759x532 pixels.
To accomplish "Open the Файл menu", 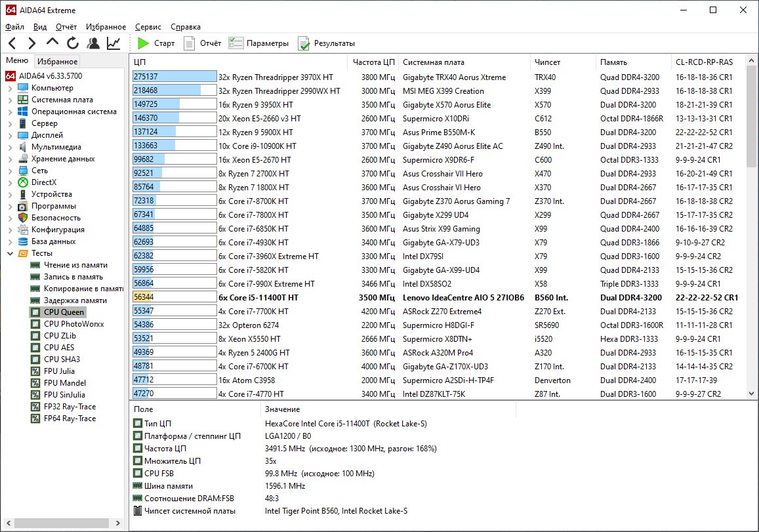I will tap(14, 27).
